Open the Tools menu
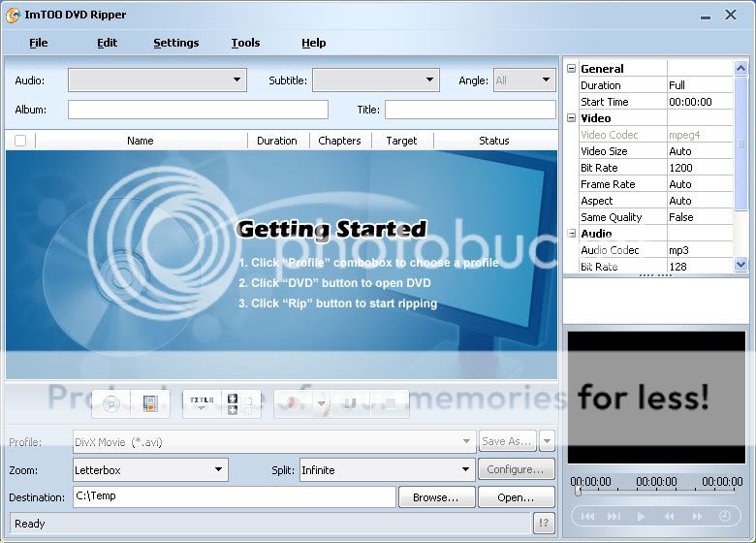756x543 pixels. [x=245, y=43]
